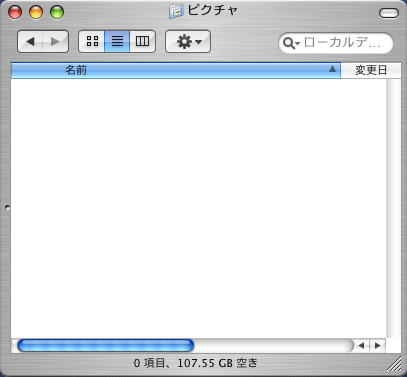Zoom window with the green button
Viewport: 407px width, 377px height.
tap(57, 12)
